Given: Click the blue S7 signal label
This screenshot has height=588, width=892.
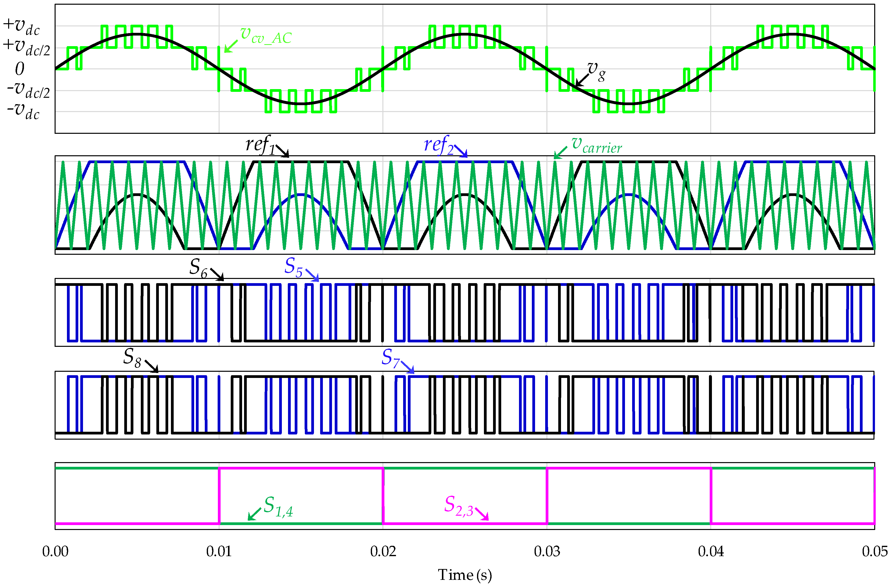Looking at the screenshot, I should click(x=390, y=358).
